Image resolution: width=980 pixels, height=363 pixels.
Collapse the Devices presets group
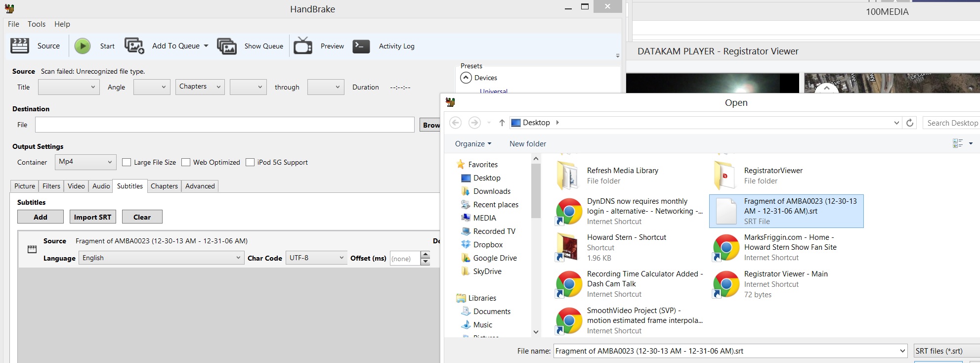[466, 78]
